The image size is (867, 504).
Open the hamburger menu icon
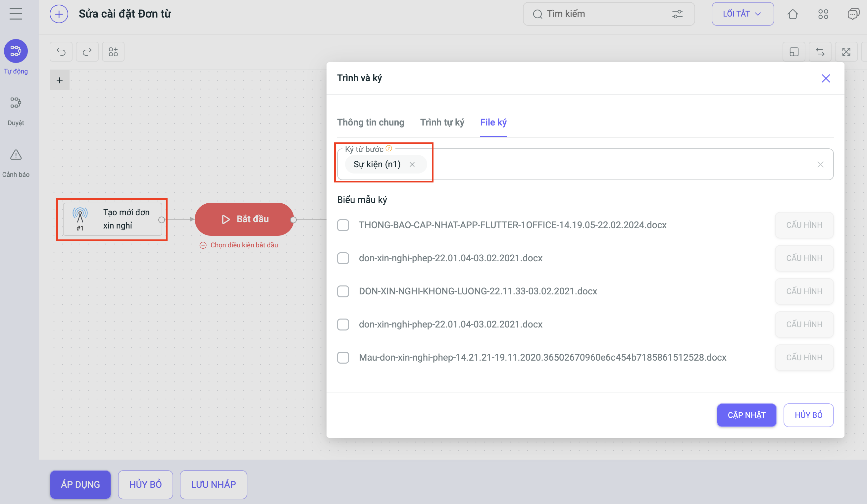[16, 14]
